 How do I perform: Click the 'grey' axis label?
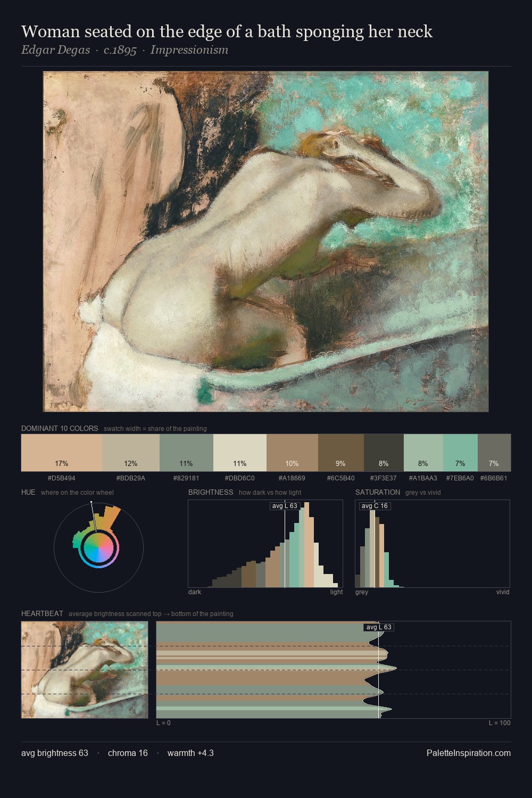(362, 592)
